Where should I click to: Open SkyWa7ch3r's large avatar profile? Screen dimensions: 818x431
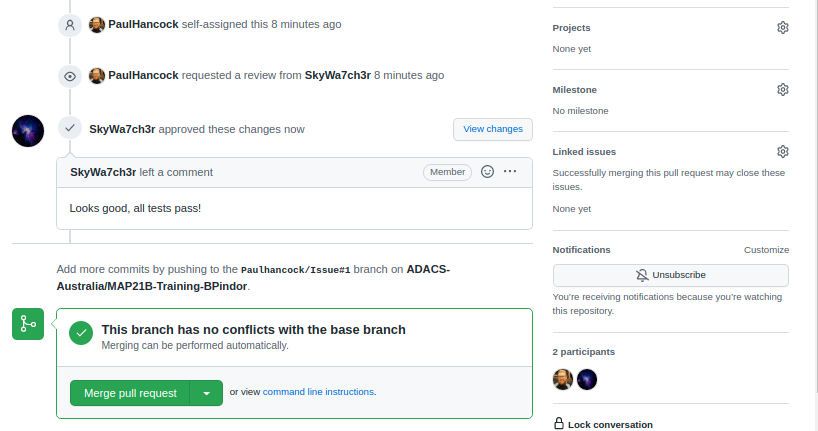[28, 131]
